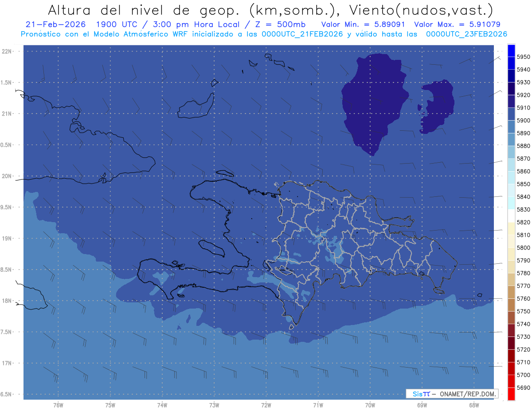Click the '69W' longitude label
532x411 pixels.
[422, 405]
